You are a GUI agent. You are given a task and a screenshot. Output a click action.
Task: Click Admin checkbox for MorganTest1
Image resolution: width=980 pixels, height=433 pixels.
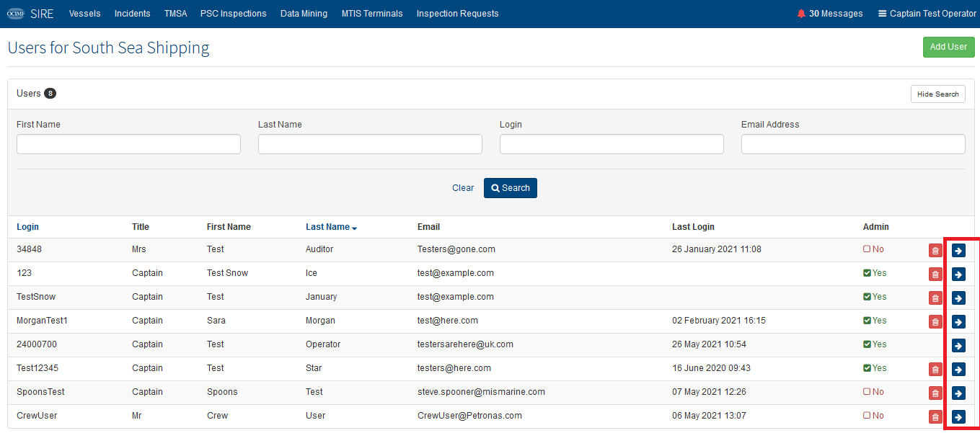pos(867,321)
